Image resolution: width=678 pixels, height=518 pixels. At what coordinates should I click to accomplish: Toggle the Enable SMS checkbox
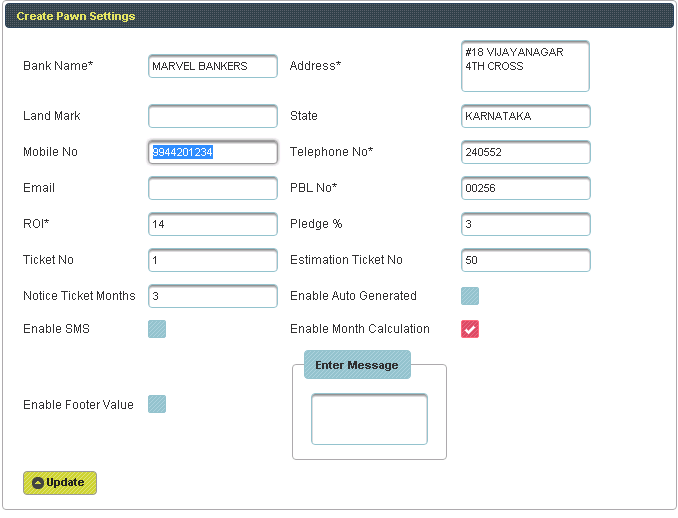[x=157, y=329]
